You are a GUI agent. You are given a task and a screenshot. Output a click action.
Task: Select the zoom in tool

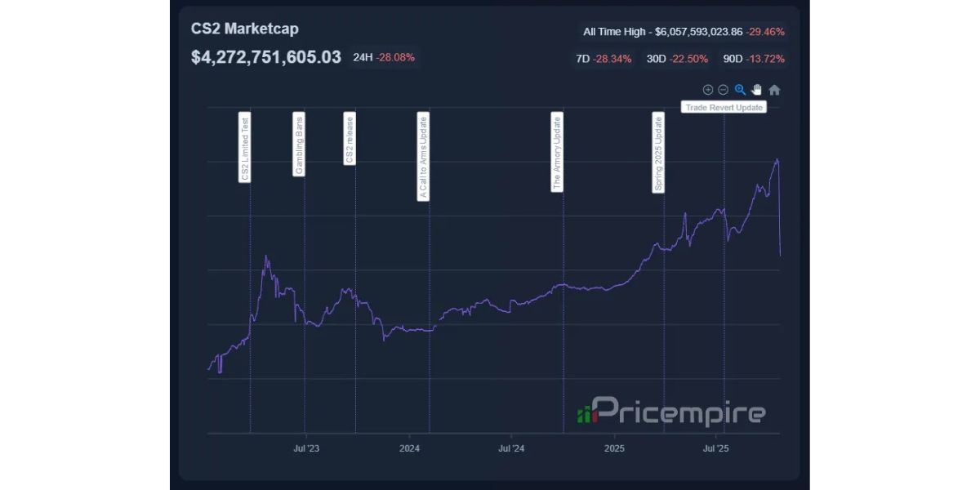(708, 90)
